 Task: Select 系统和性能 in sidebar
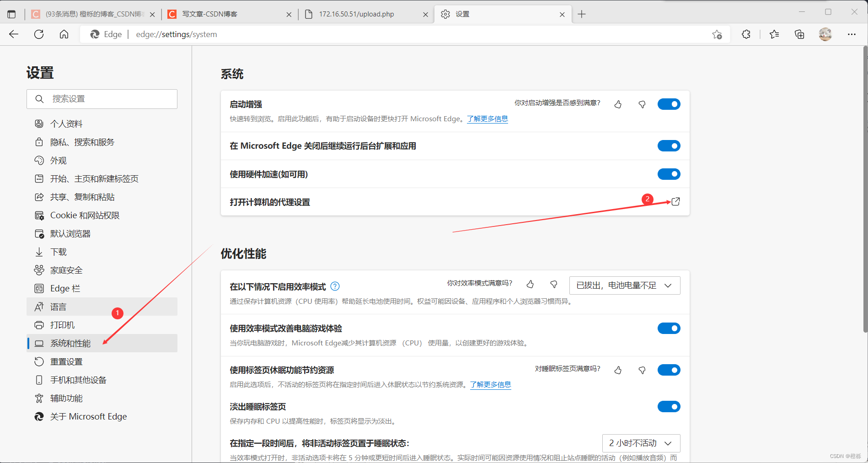102,343
